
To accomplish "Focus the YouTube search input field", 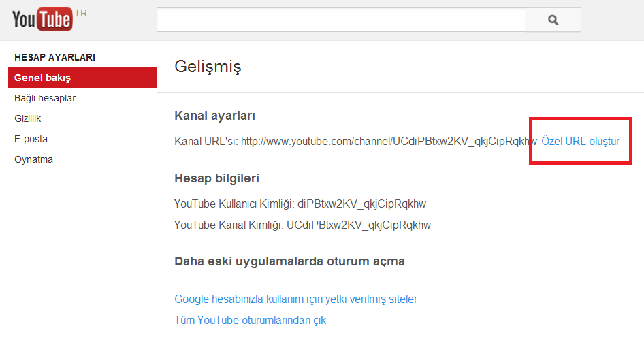I will point(340,20).
